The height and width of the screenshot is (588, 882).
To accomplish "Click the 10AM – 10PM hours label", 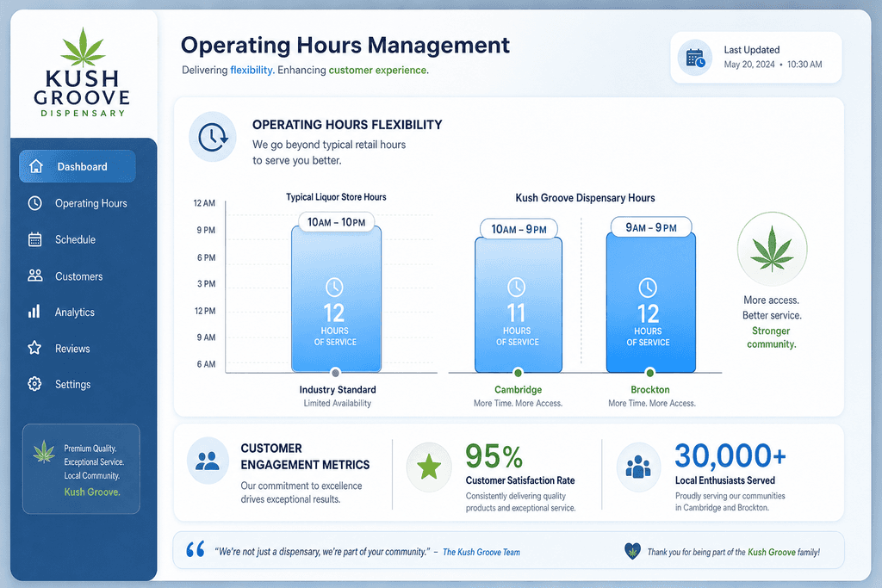I will click(x=337, y=222).
